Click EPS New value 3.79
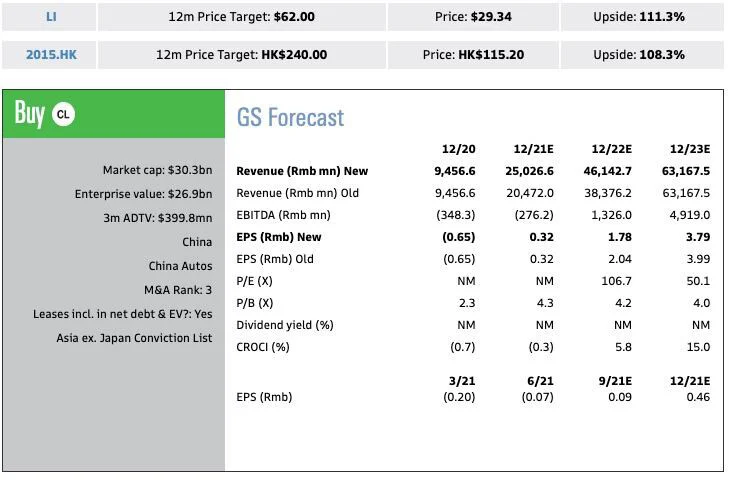 (698, 237)
